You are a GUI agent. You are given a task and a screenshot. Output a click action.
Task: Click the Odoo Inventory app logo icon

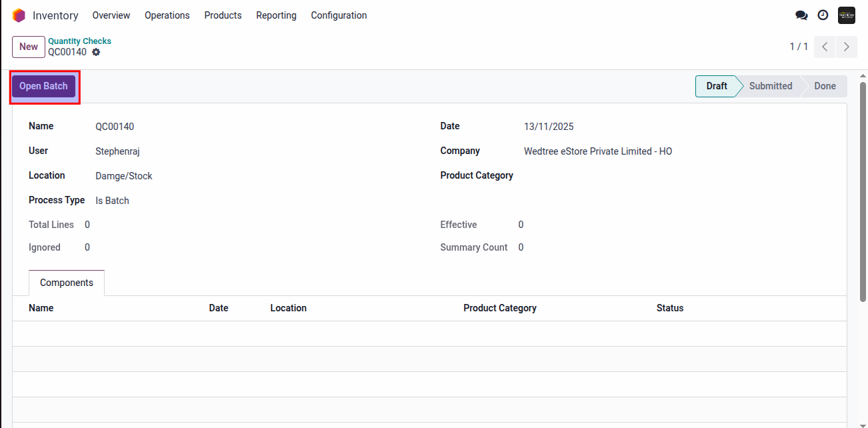(19, 15)
